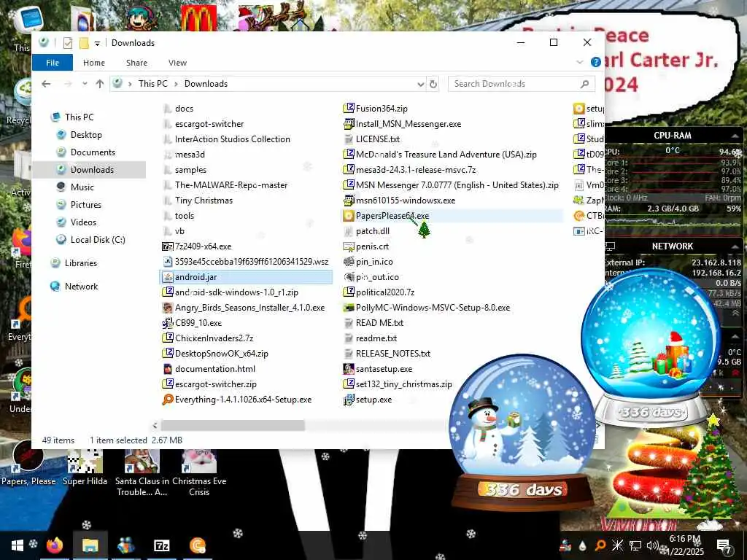Screen dimensions: 747x560
Task: Collapse the NETWORK gadget panel arrow
Action: pos(735,246)
